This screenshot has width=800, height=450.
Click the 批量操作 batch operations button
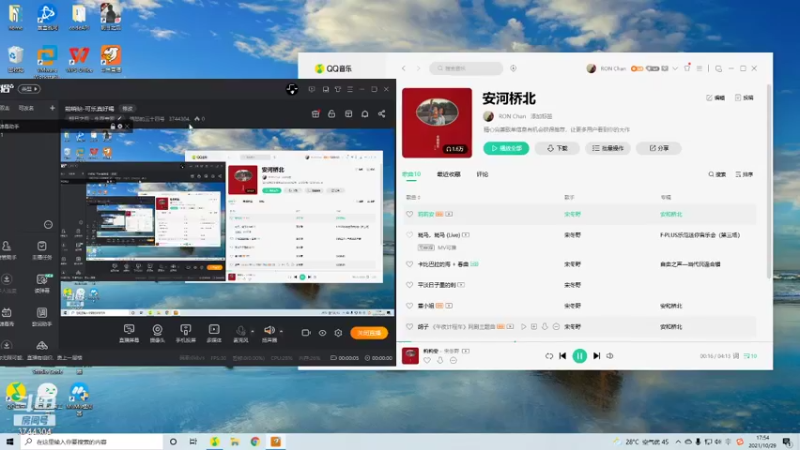[x=608, y=148]
